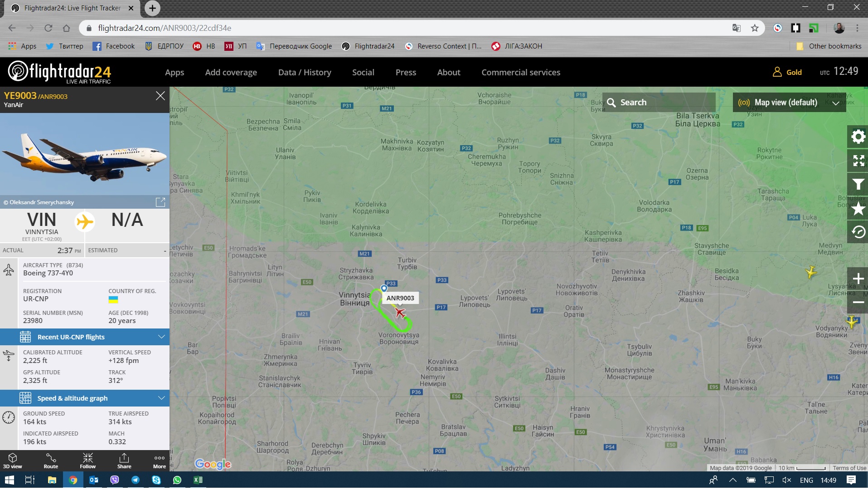Click the map Search field

click(659, 103)
